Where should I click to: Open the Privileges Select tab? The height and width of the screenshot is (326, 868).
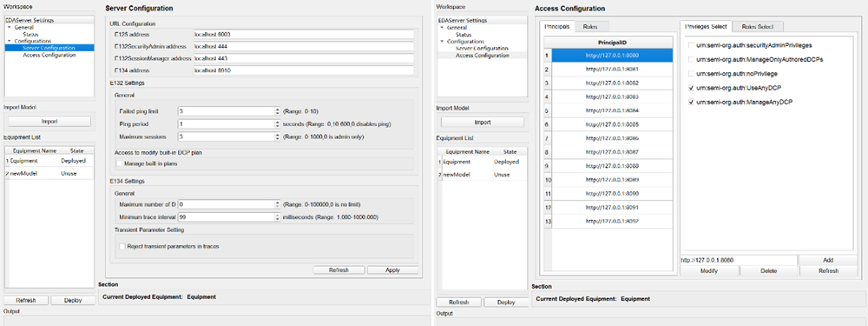point(707,27)
